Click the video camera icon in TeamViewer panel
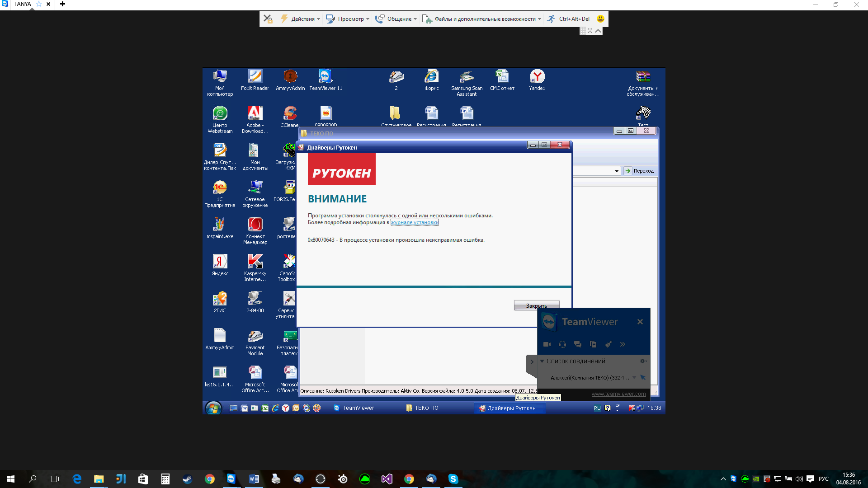The image size is (868, 488). click(547, 344)
